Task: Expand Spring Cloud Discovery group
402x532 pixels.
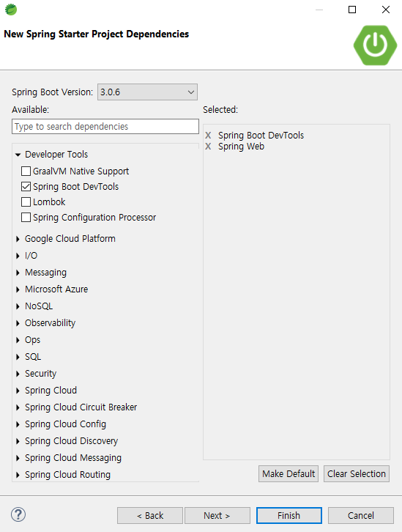Action: point(18,441)
